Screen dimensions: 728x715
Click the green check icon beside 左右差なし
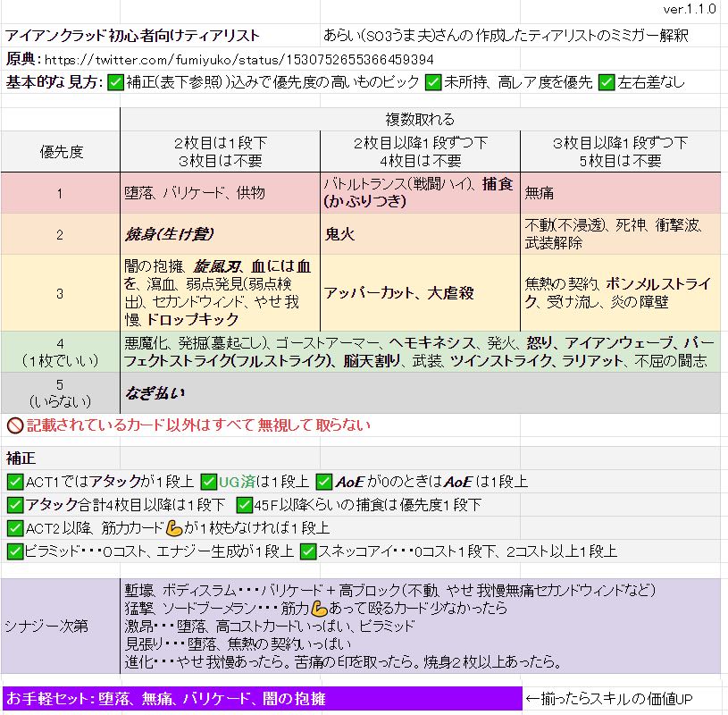(607, 82)
